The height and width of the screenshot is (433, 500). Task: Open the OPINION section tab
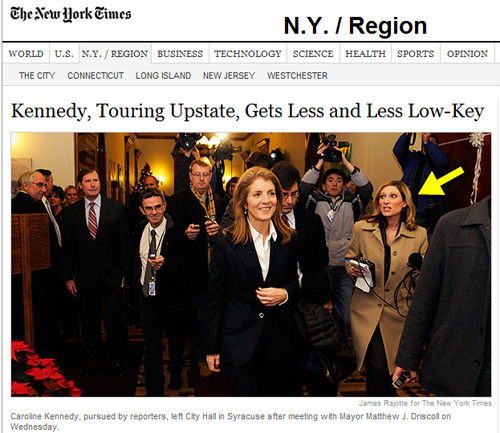pos(467,54)
